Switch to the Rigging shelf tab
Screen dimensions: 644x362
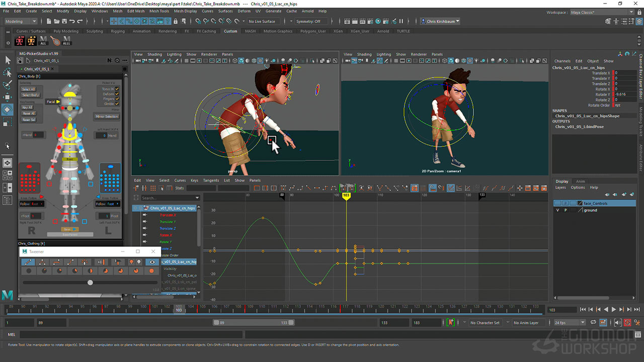pyautogui.click(x=118, y=31)
